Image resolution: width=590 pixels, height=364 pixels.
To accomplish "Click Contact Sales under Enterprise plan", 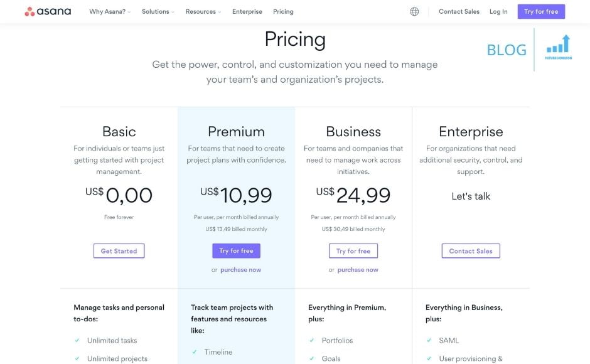I will [x=471, y=251].
